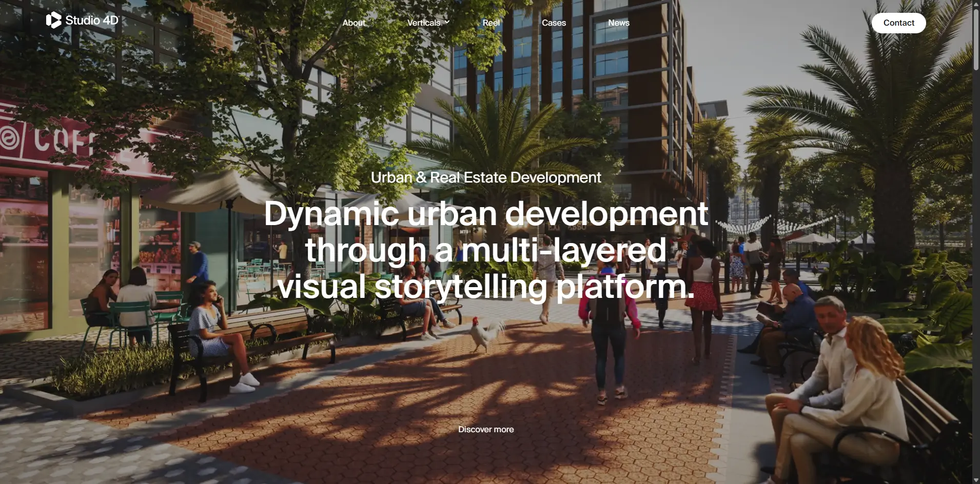Click the vertical scrollbar thumb

(x=976, y=39)
